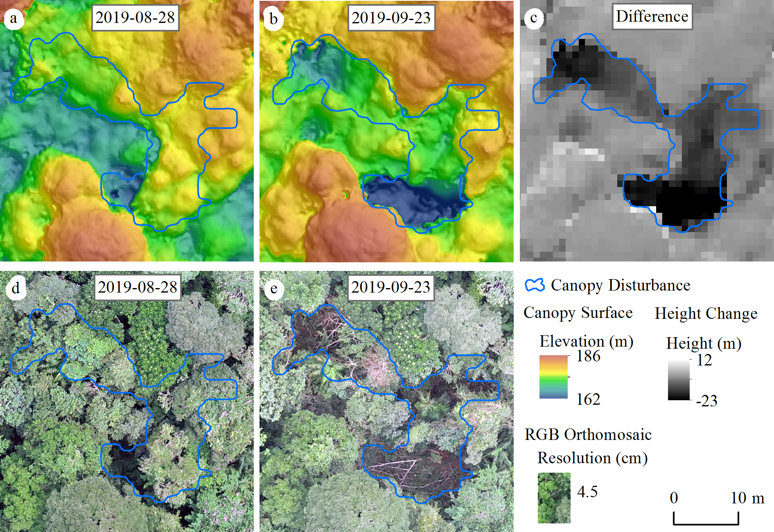Image resolution: width=774 pixels, height=532 pixels.
Task: Click the circled panel letter 'd'
Action: (x=16, y=288)
